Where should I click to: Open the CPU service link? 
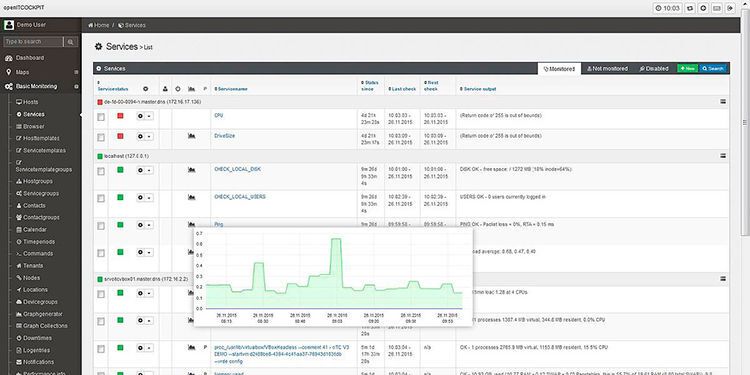pyautogui.click(x=219, y=115)
